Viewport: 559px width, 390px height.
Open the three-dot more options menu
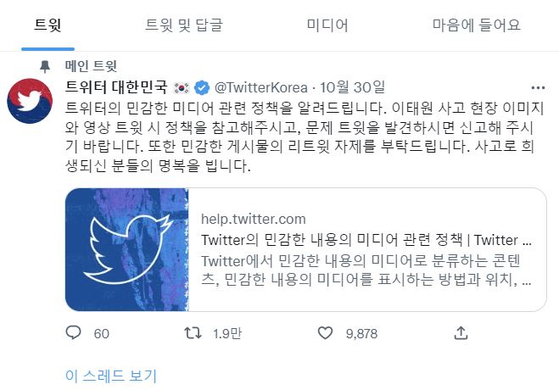tap(538, 88)
